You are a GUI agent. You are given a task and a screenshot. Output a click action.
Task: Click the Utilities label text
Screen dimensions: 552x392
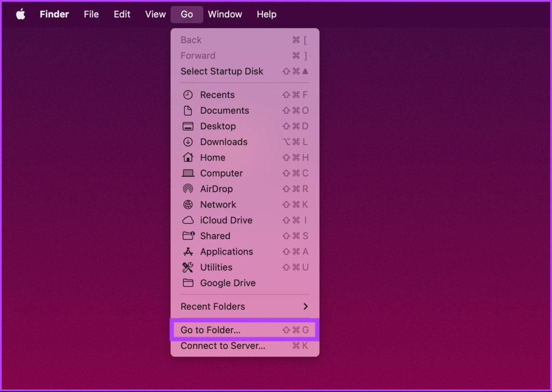[216, 267]
